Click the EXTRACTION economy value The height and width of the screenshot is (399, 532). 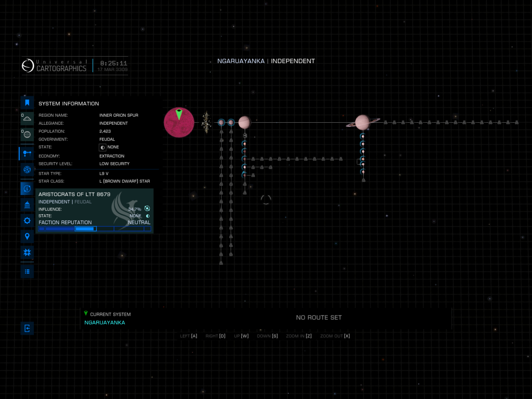click(112, 156)
